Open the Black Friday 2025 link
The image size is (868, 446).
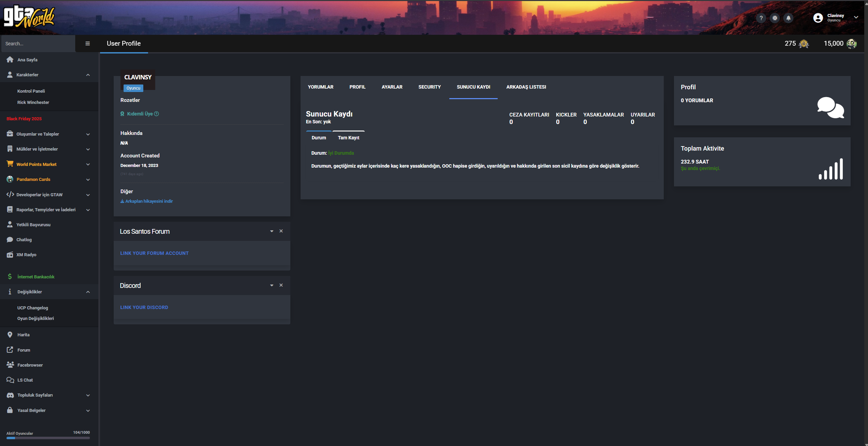24,119
